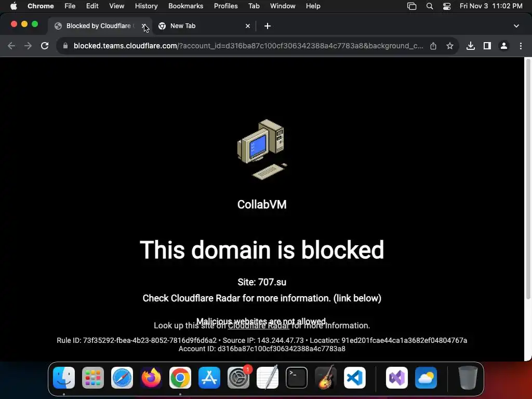532x399 pixels.
Task: Open Terminal from the dock
Action: pos(297,378)
